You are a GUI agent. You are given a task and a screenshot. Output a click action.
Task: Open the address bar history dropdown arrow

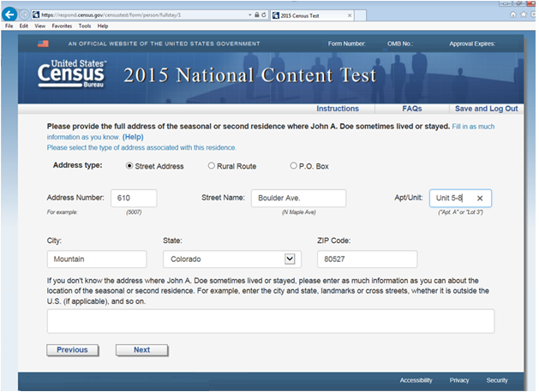coord(250,15)
